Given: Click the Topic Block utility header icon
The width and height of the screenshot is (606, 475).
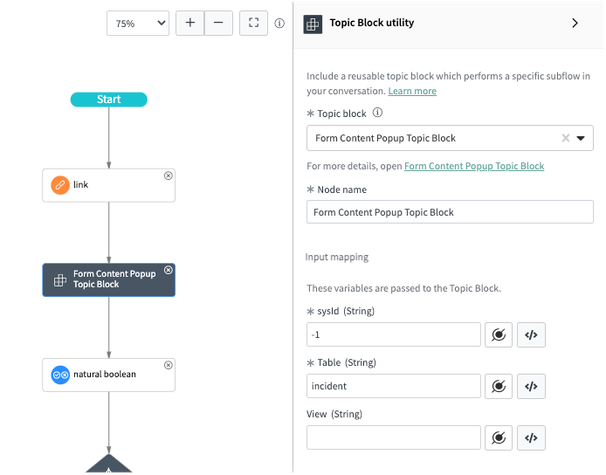Looking at the screenshot, I should 313,24.
